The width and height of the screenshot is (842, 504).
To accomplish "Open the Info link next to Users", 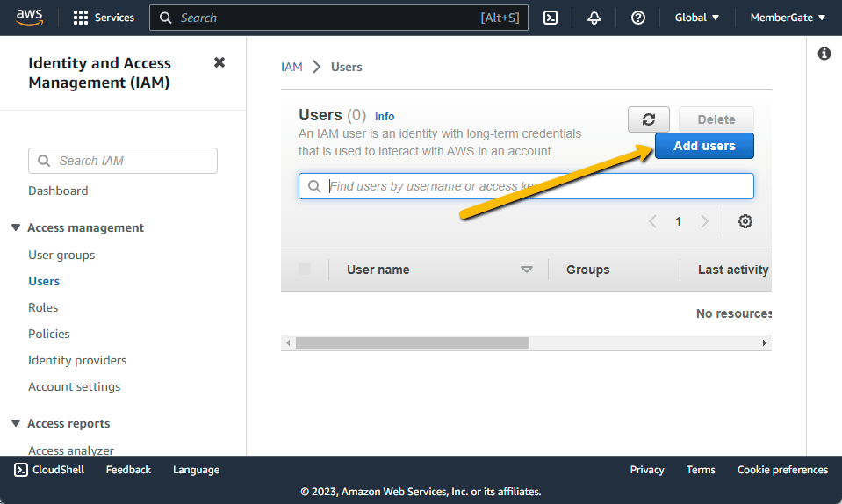I will 385,117.
